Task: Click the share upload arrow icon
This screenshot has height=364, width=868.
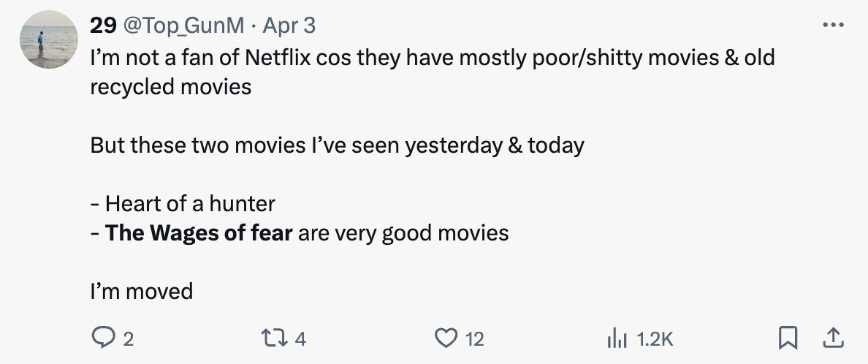Action: pyautogui.click(x=831, y=338)
